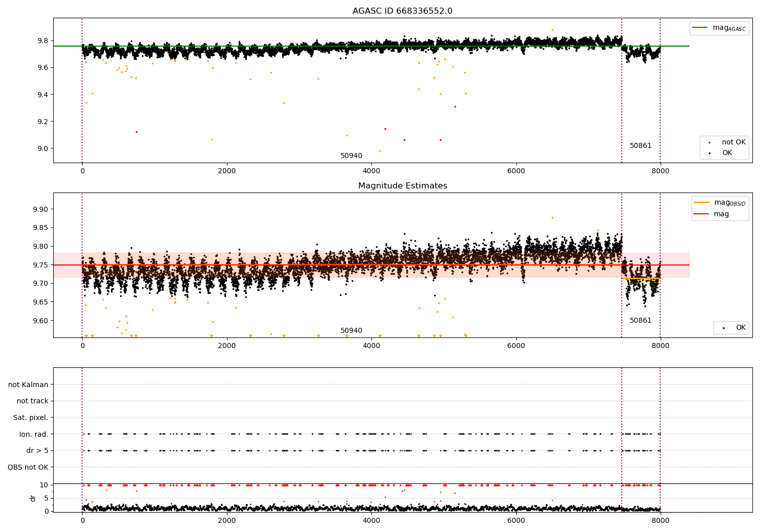The image size is (760, 532).
Task: Click the 'dr' y-axis label
Action: pyautogui.click(x=33, y=498)
